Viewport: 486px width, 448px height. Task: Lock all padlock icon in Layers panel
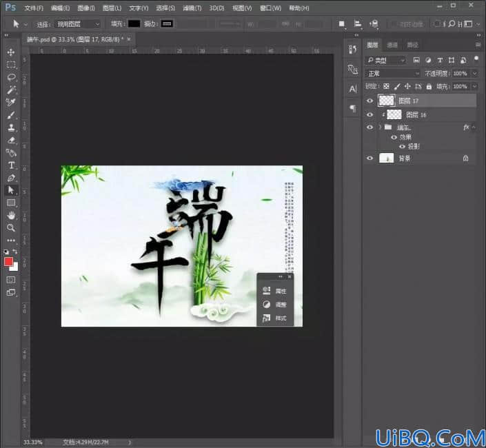(429, 86)
